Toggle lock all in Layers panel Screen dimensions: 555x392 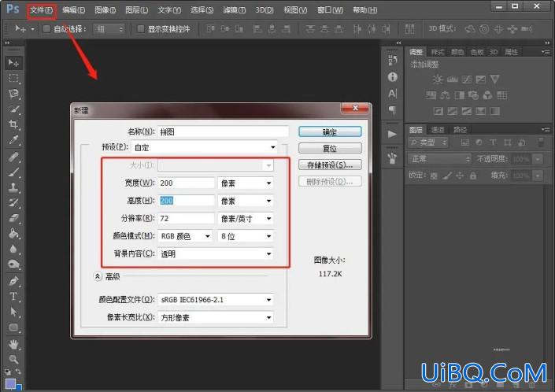coord(473,176)
